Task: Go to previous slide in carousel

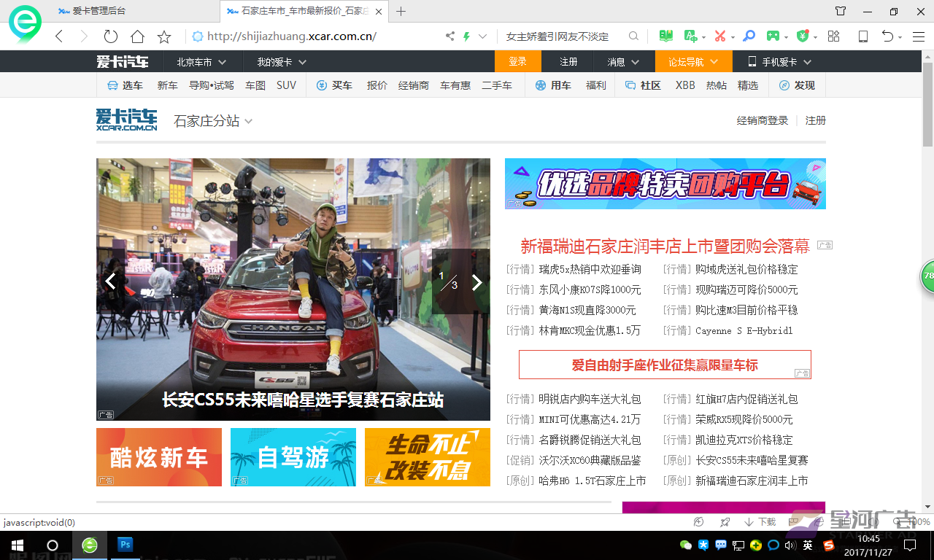Action: [111, 281]
